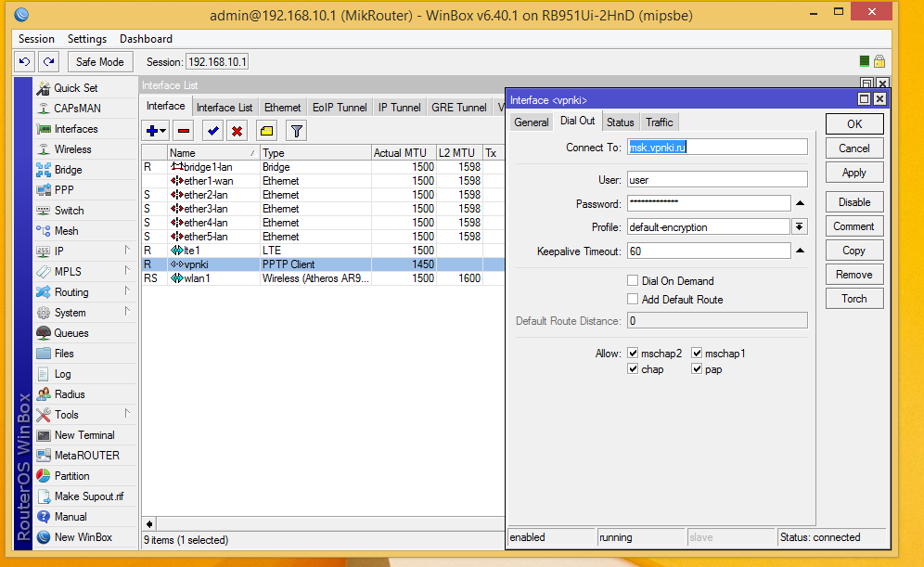Image resolution: width=924 pixels, height=567 pixels.
Task: Open the Profile dropdown arrow
Action: click(800, 227)
